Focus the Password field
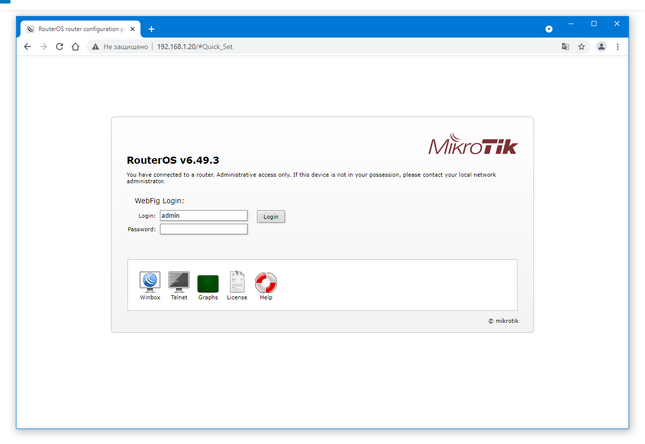The width and height of the screenshot is (645, 444). pyautogui.click(x=204, y=229)
